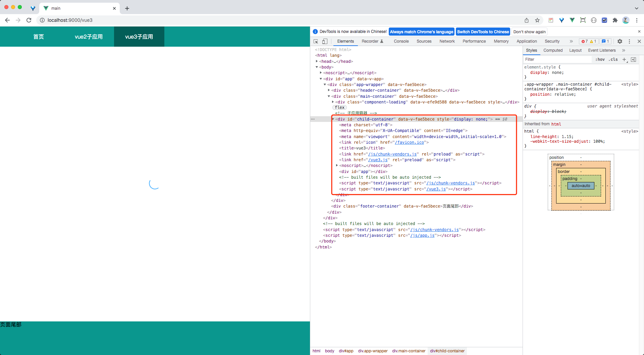Click the flex layout badge

[339, 107]
